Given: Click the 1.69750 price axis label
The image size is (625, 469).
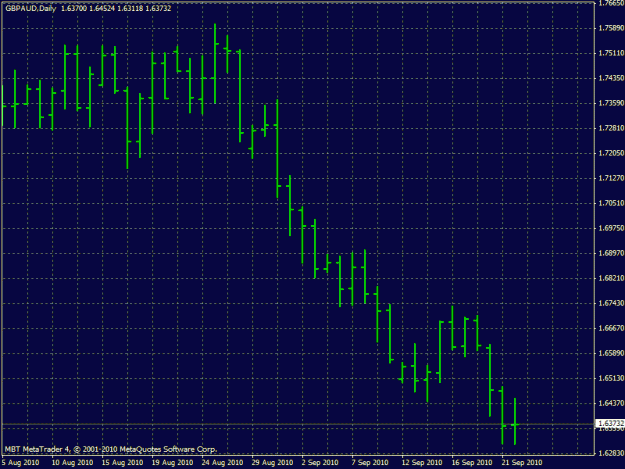Looking at the screenshot, I should coord(611,228).
